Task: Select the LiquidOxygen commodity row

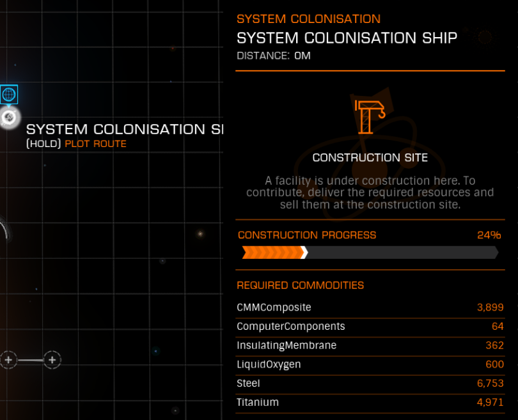Action: point(370,364)
